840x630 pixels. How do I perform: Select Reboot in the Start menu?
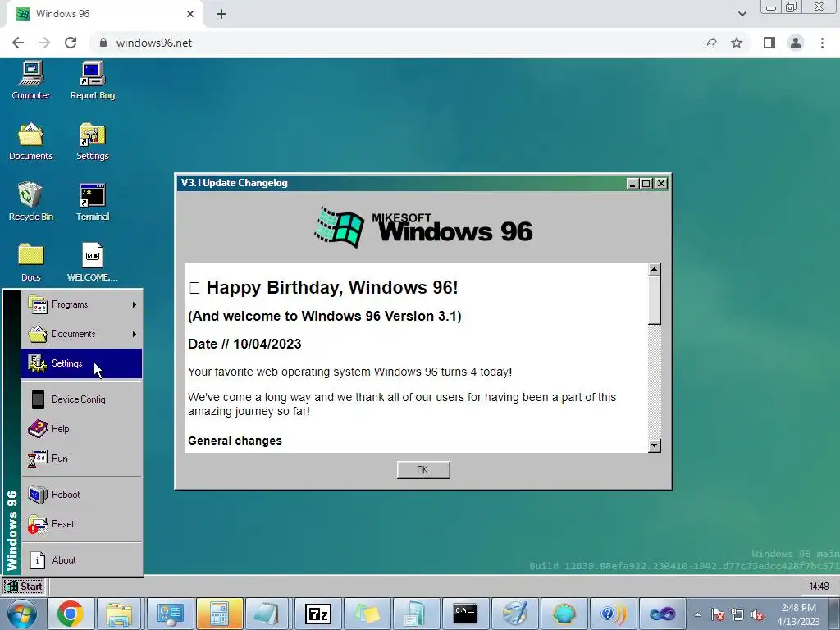(81, 494)
